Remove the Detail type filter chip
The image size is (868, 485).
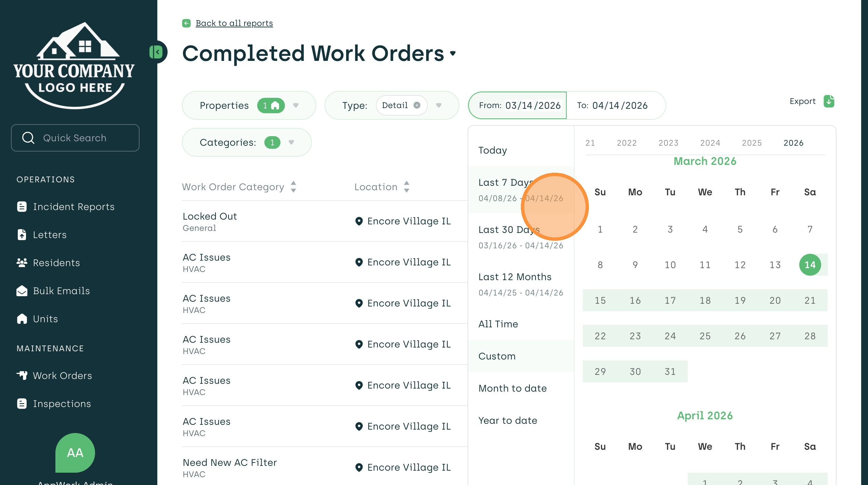click(x=417, y=105)
